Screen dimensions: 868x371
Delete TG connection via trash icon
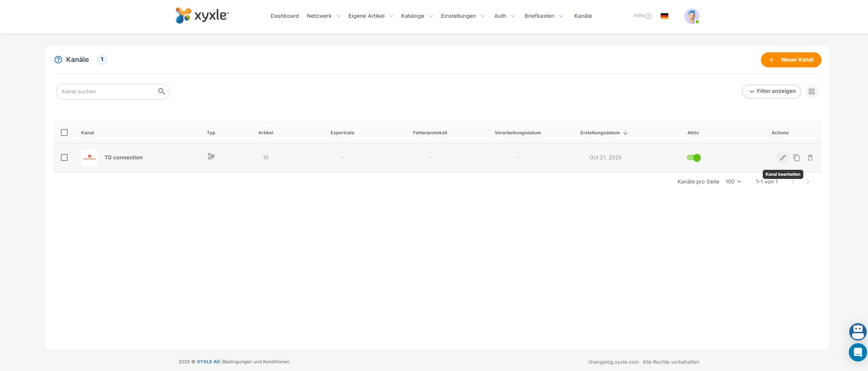pos(810,158)
